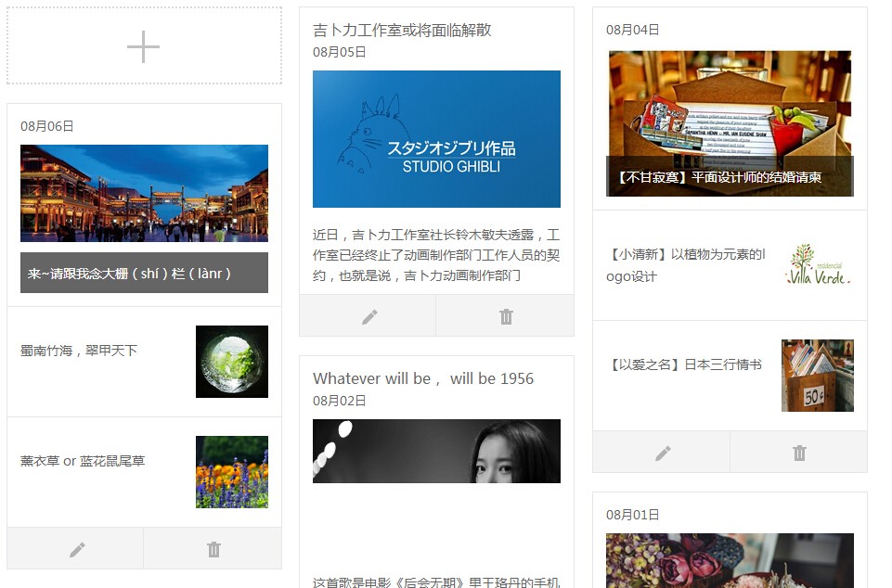The height and width of the screenshot is (588, 892).
Task: Click the 这首歌是电影《后会无期》 text line
Action: [436, 582]
